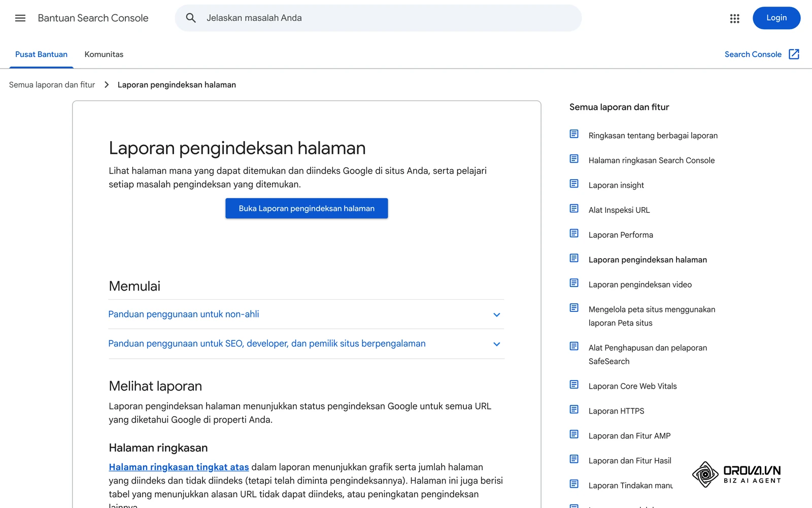Image resolution: width=812 pixels, height=508 pixels.
Task: Open Laporan pengindeksan video in sidebar
Action: click(640, 284)
